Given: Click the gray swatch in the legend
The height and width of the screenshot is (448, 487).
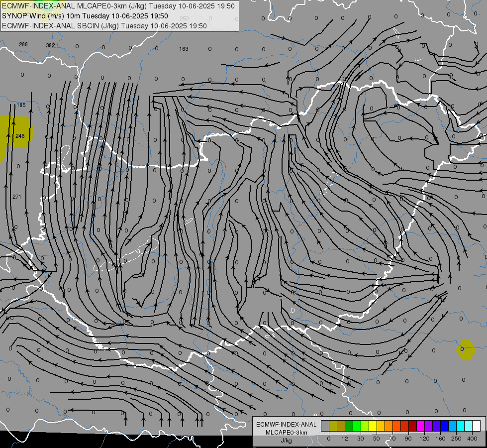Looking at the screenshot, I should (325, 426).
